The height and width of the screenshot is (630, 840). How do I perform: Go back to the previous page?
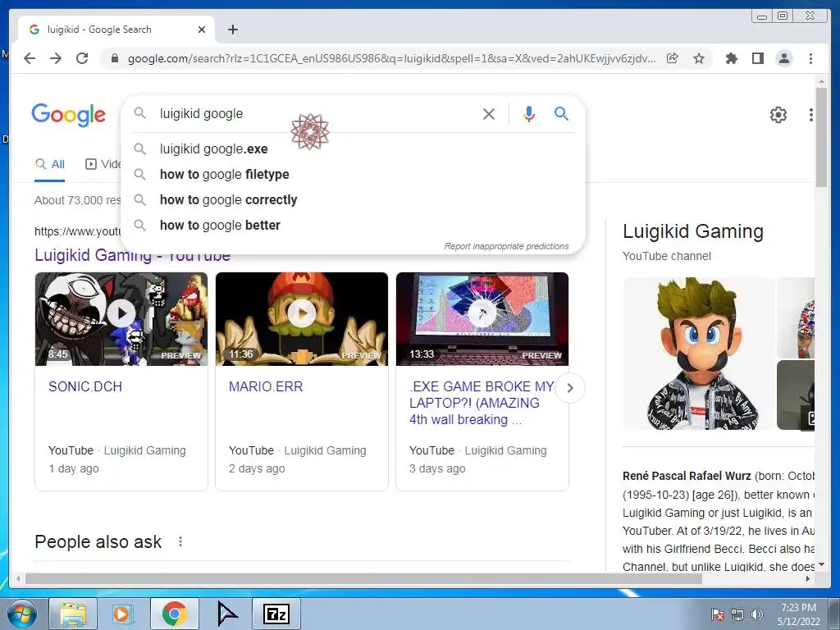[x=30, y=58]
